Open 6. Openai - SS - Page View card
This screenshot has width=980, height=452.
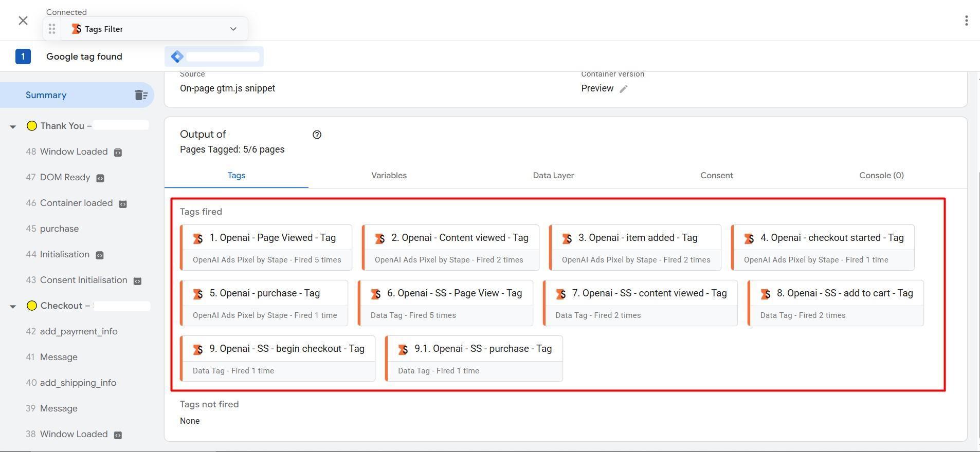tap(445, 303)
